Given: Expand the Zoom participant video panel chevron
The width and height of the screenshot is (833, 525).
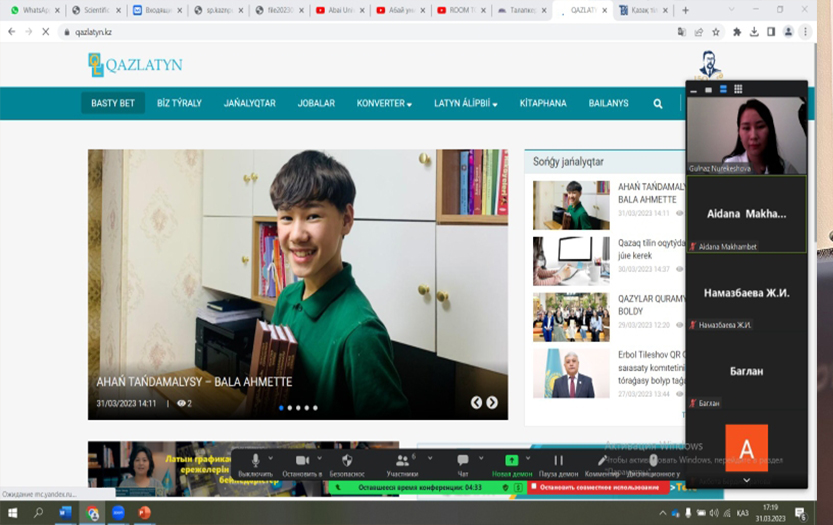Looking at the screenshot, I should [x=746, y=480].
